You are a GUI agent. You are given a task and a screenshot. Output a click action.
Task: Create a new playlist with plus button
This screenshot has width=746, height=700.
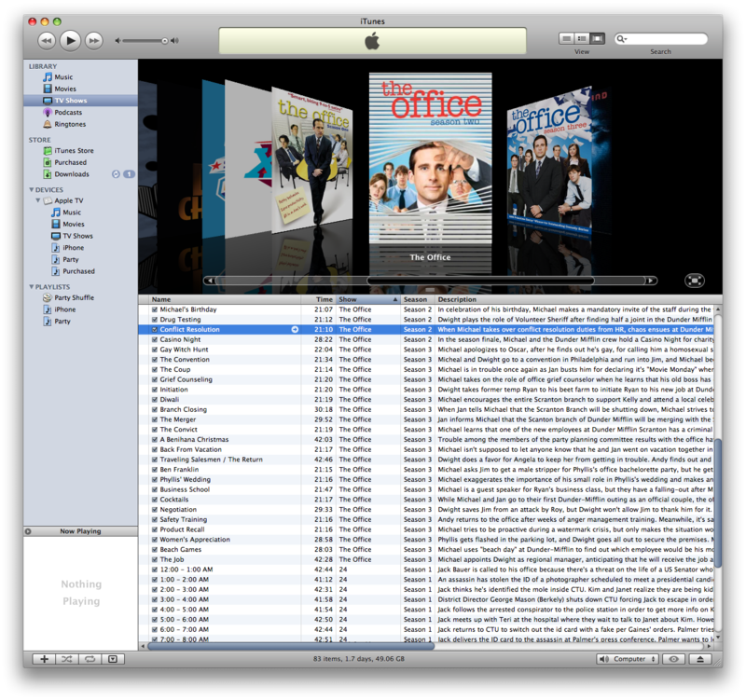[x=44, y=659]
